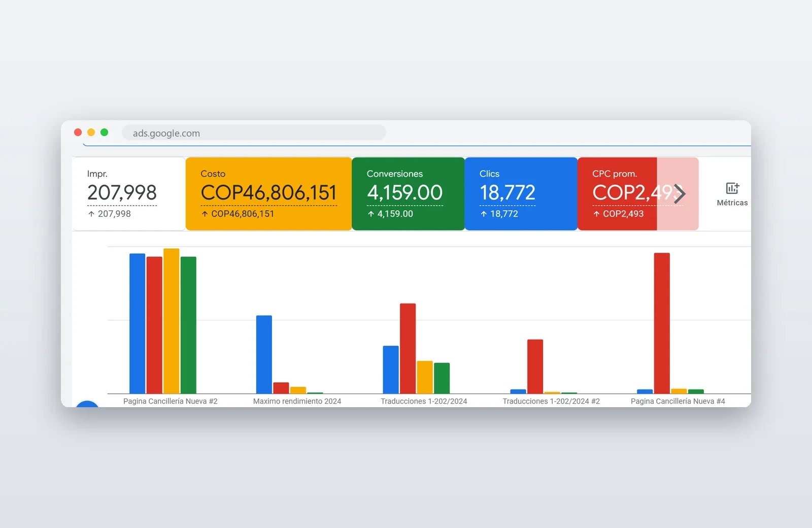
Task: Click the 4,159.00 conversions value
Action: point(404,193)
